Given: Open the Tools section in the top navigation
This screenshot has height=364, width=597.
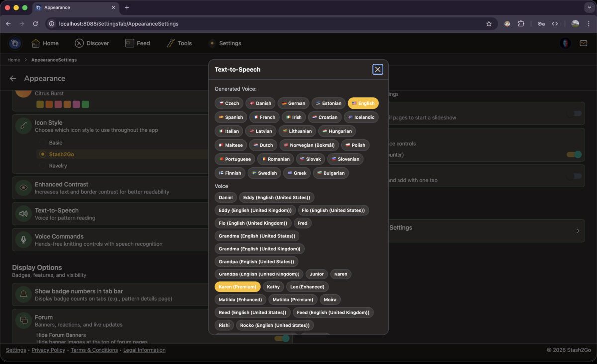Looking at the screenshot, I should [x=179, y=43].
